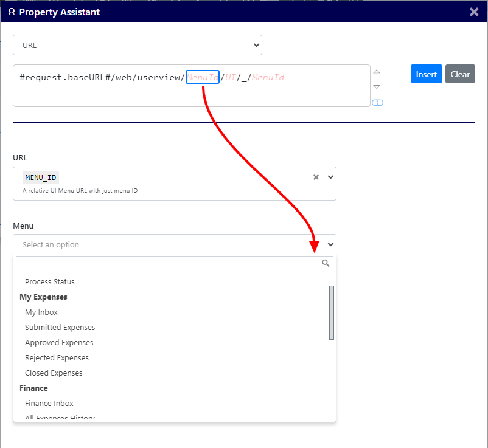Click the up arrow beside the URL text area
Viewport: 488px width, 448px height.
click(x=377, y=72)
